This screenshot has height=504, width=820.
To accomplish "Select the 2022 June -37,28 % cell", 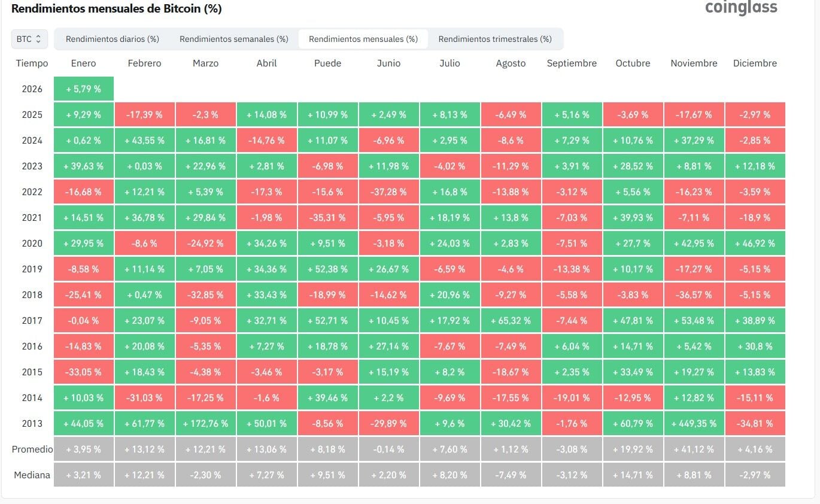I will tap(389, 192).
